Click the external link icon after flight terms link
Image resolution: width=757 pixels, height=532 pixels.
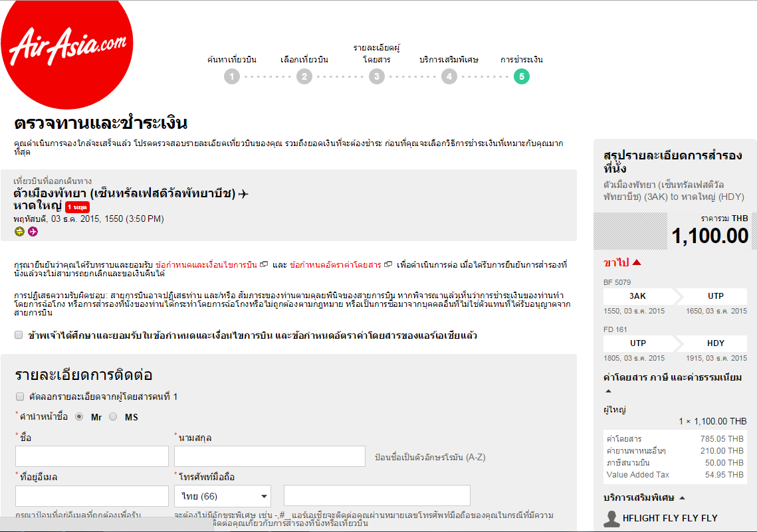(264, 264)
